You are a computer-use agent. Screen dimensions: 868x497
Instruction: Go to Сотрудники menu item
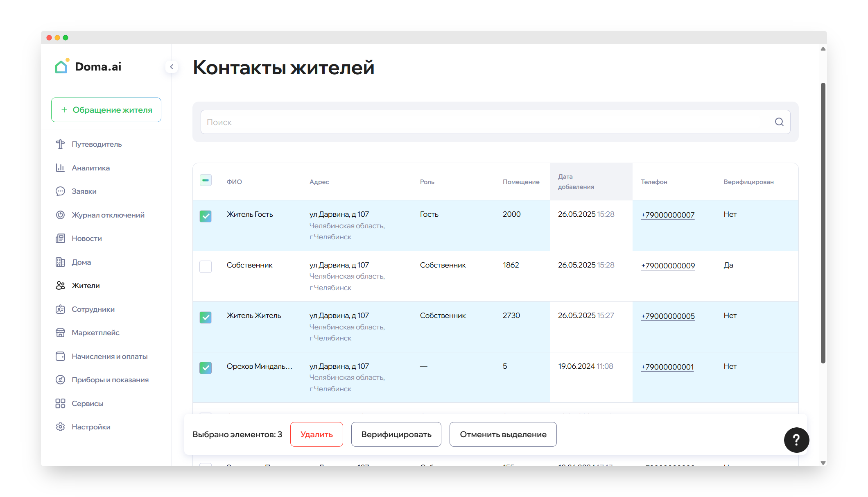[93, 309]
